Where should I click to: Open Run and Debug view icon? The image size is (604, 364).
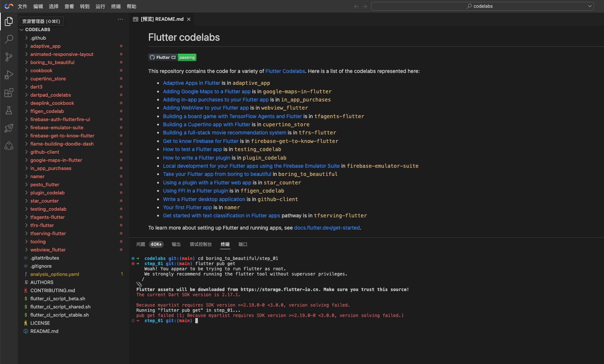point(9,74)
